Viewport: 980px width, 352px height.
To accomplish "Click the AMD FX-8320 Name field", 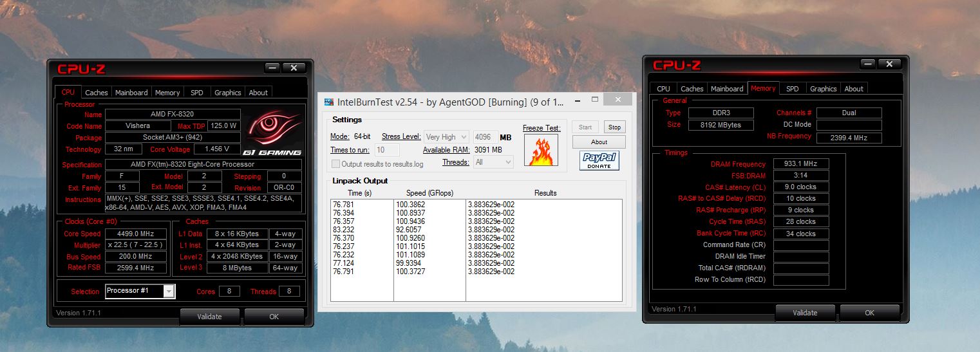I will coord(173,114).
